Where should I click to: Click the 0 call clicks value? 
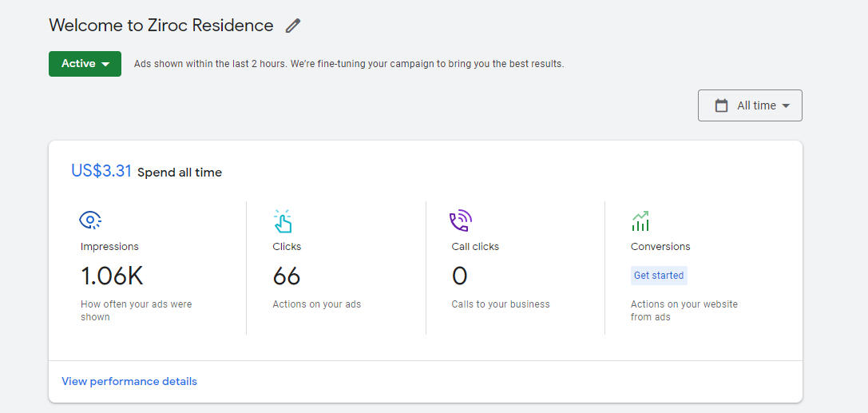click(x=459, y=276)
